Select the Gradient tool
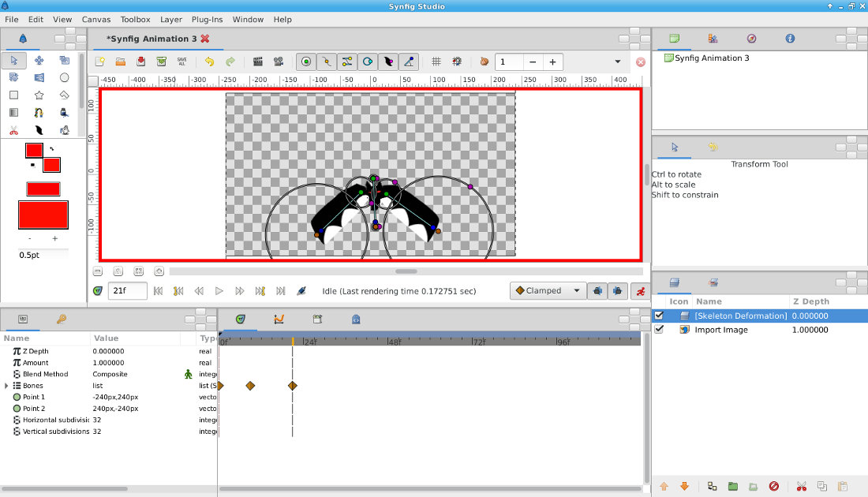The width and height of the screenshot is (868, 497). 14,113
